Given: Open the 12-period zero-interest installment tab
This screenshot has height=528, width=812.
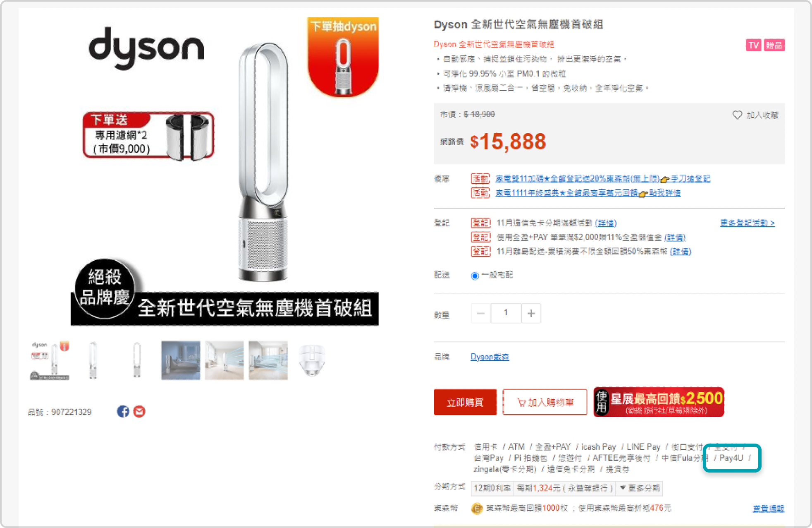Looking at the screenshot, I should point(492,488).
